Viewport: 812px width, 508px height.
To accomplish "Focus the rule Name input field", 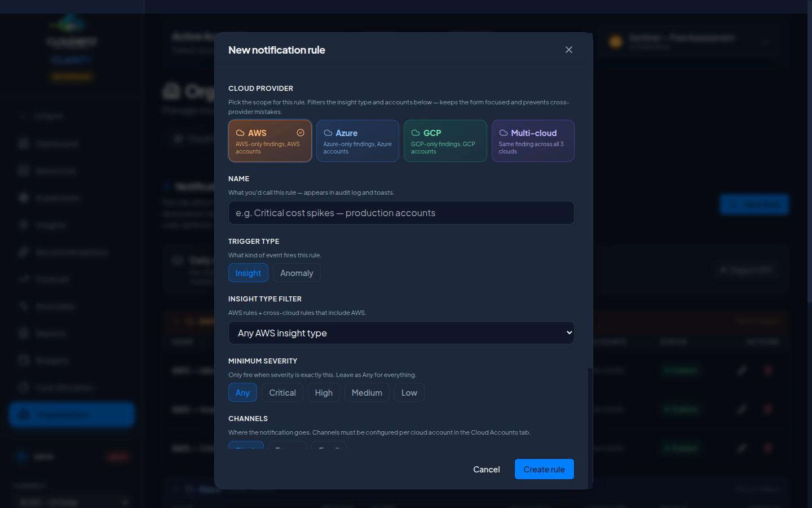I will pos(401,213).
